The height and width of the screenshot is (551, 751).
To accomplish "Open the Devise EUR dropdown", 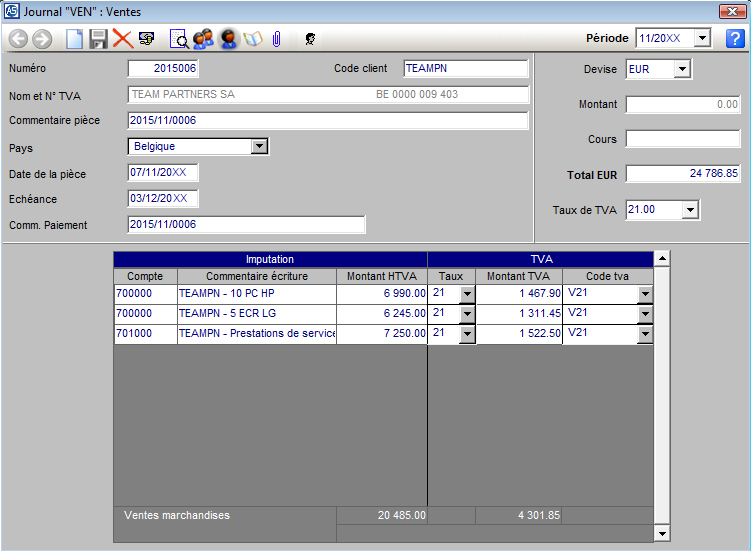I will (682, 69).
